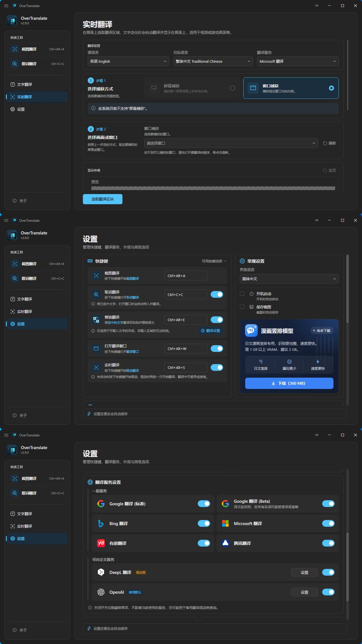Enable the 开机启动 checkbox
Image resolution: width=362 pixels, height=644 pixels.
242,293
